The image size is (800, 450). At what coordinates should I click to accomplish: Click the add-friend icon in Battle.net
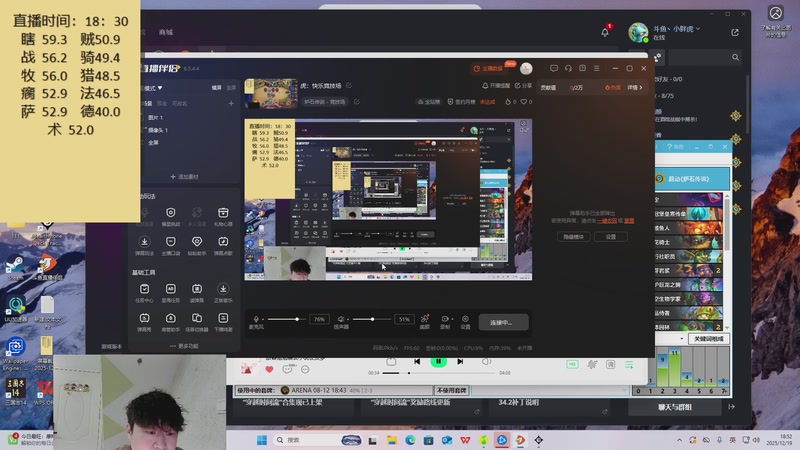658,57
